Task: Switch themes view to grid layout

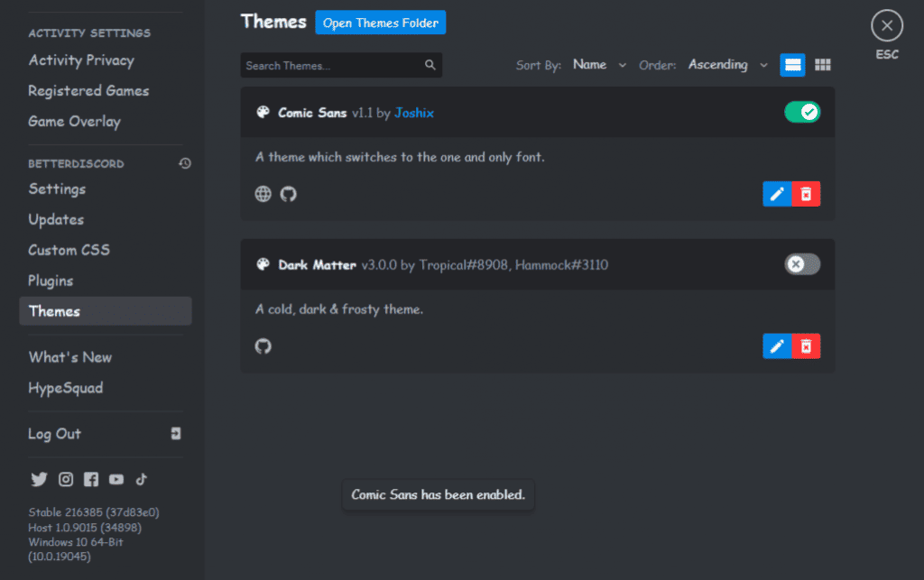Action: click(x=822, y=64)
